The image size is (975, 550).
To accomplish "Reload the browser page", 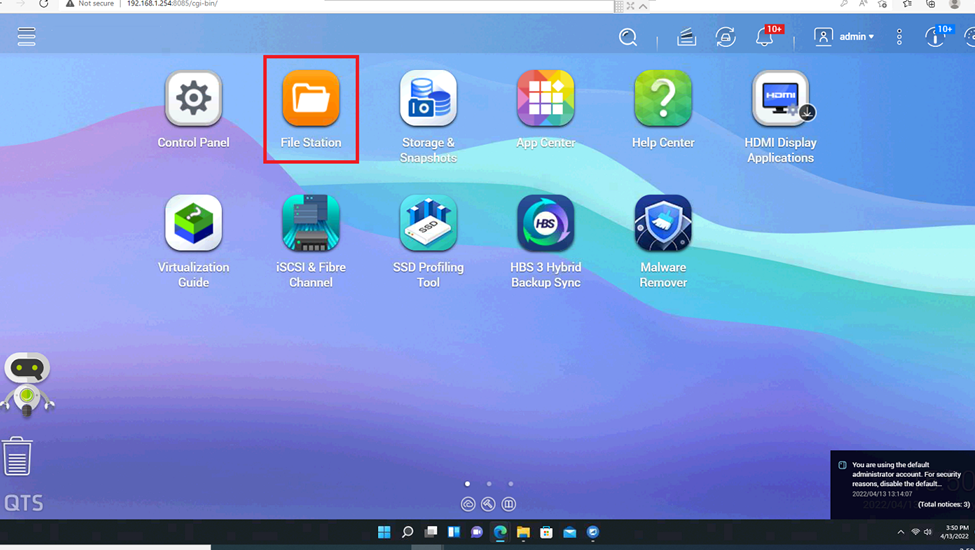I will (43, 4).
